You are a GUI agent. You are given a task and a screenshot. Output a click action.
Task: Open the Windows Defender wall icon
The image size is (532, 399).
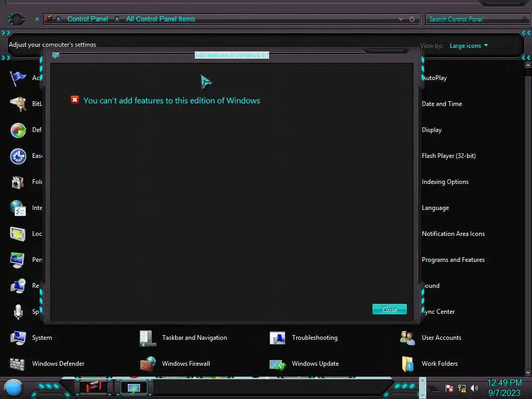coord(18,364)
